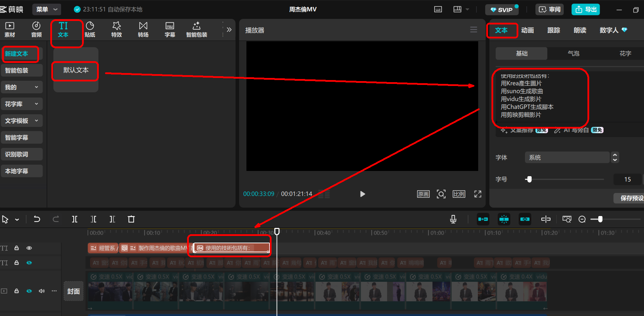This screenshot has height=316, width=644.
Task: Add the 默认文本 default text item
Action: pyautogui.click(x=76, y=70)
